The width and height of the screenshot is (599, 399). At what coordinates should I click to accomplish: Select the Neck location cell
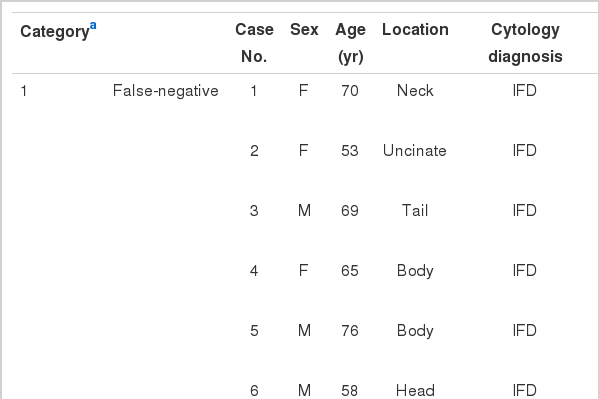[415, 91]
